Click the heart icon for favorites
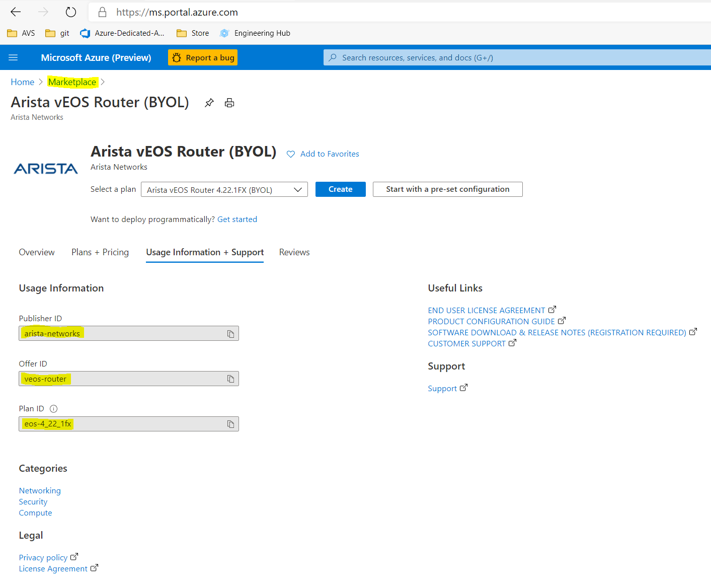711x588 pixels. click(x=291, y=154)
